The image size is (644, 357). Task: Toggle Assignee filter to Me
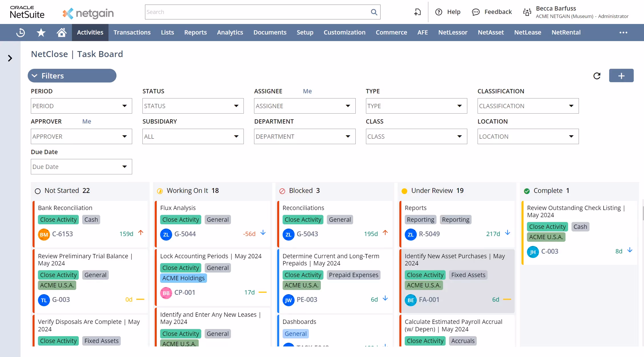click(307, 91)
